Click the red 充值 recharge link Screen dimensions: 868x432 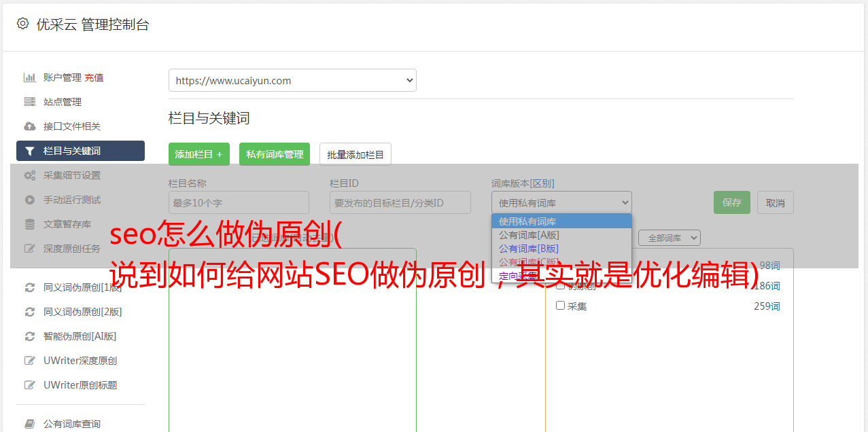[94, 77]
